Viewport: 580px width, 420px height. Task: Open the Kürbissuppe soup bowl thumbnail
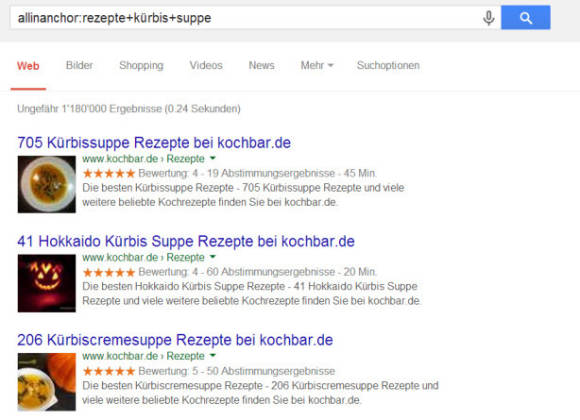[47, 184]
